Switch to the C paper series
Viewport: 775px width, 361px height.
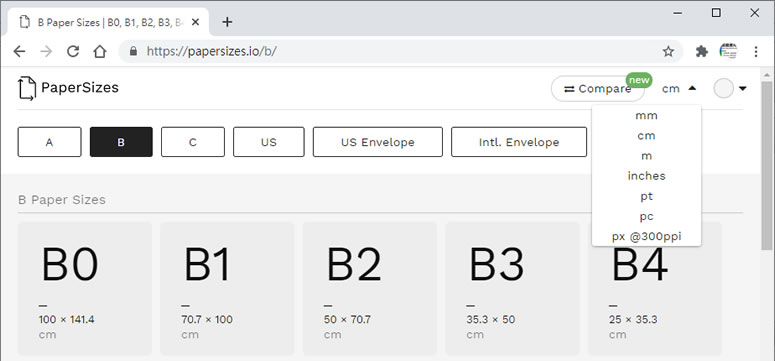pos(193,142)
